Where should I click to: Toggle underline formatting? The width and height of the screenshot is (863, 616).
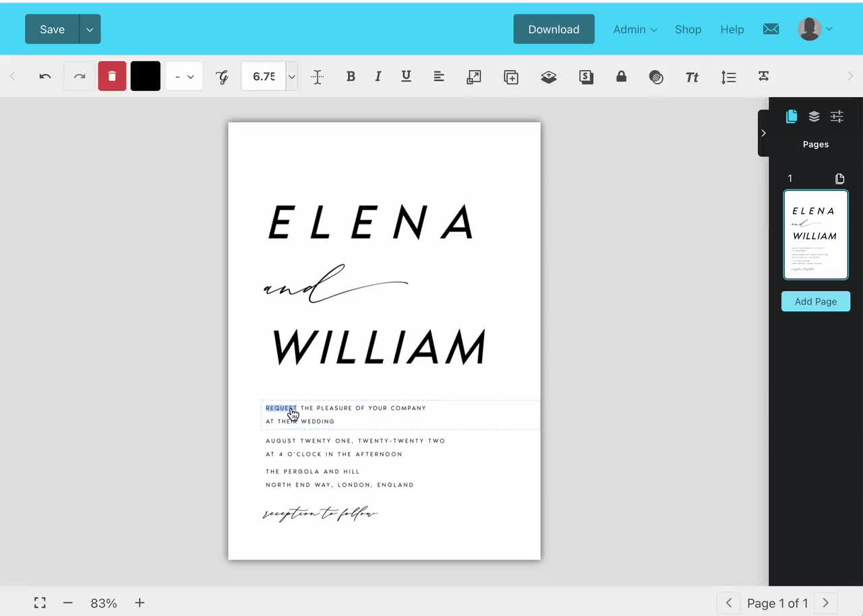(406, 76)
